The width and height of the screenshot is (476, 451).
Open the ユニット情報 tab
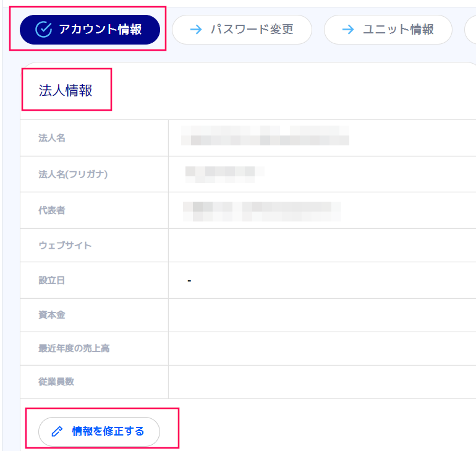point(388,30)
